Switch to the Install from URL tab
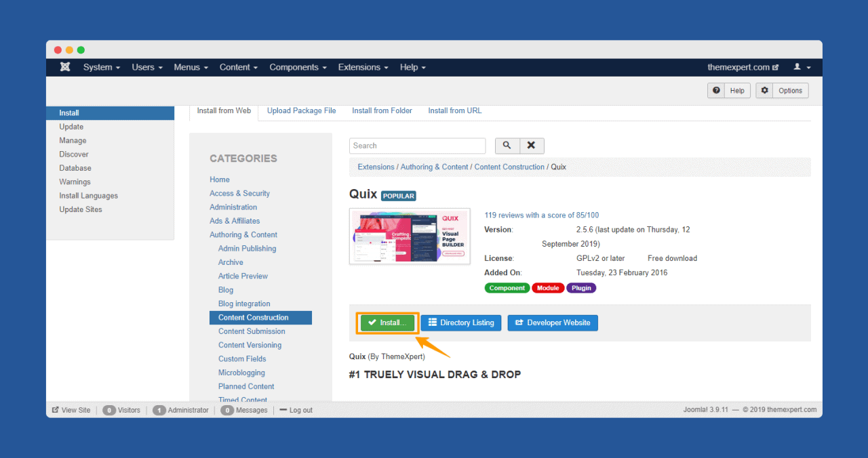The width and height of the screenshot is (868, 458). 455,111
